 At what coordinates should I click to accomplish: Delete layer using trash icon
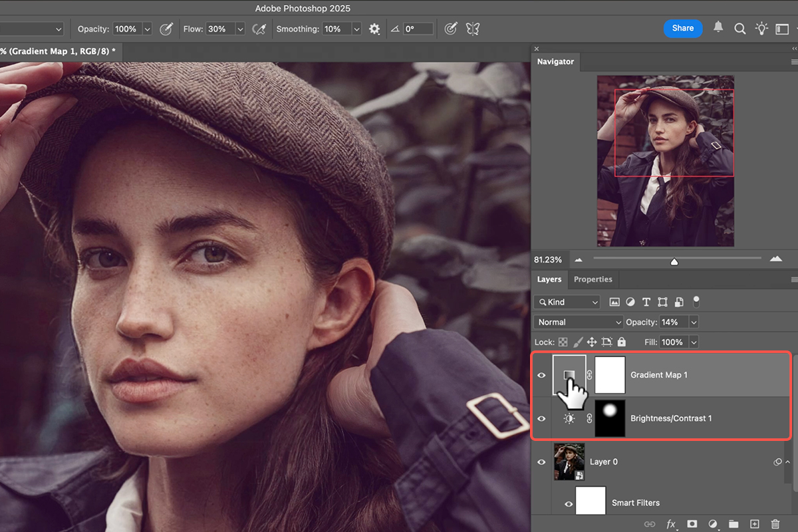point(775,524)
